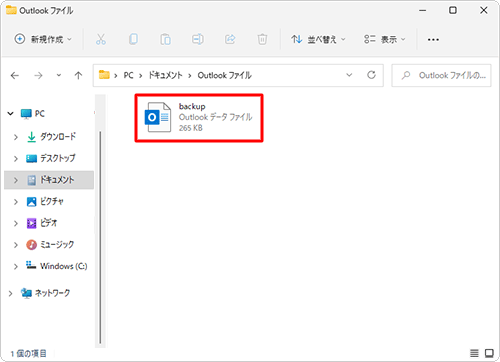Open the 新規作成 (New) menu
Viewport: 500px width, 362px height.
pos(43,39)
